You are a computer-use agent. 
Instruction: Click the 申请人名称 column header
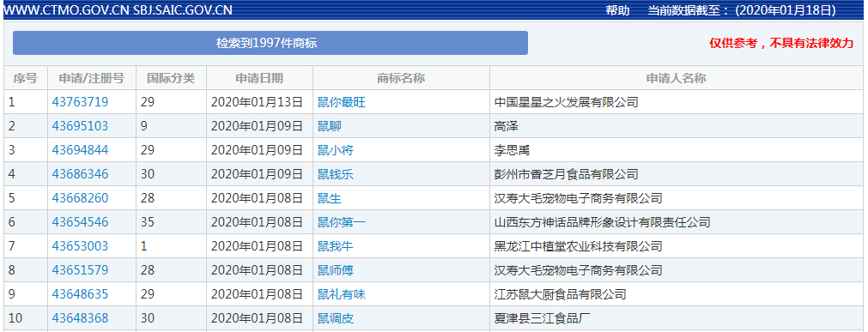[x=677, y=78]
